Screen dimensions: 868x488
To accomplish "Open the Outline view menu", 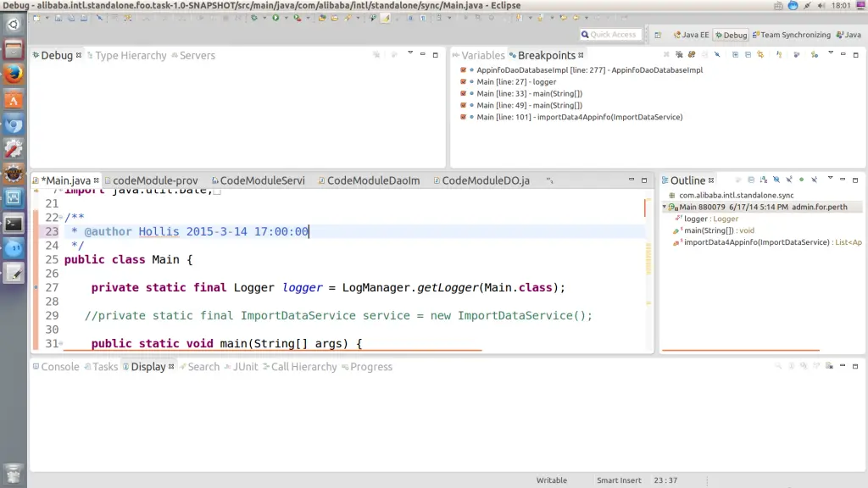I will tap(830, 180).
